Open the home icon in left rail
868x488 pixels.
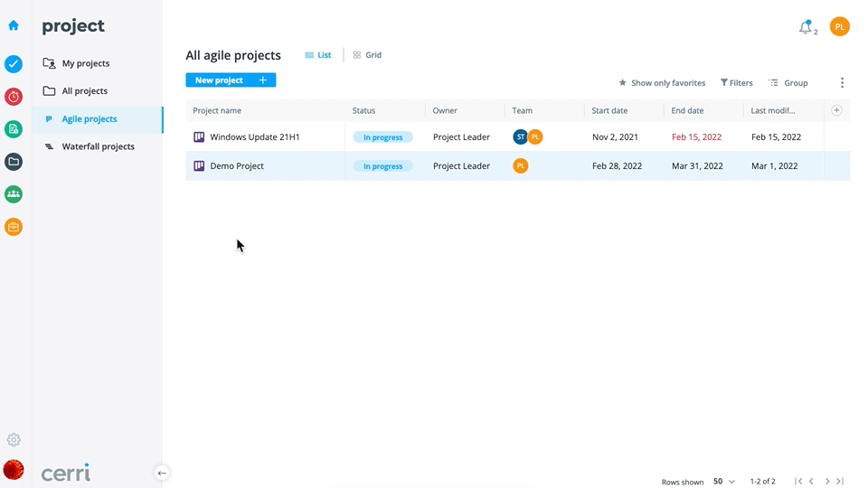(14, 25)
